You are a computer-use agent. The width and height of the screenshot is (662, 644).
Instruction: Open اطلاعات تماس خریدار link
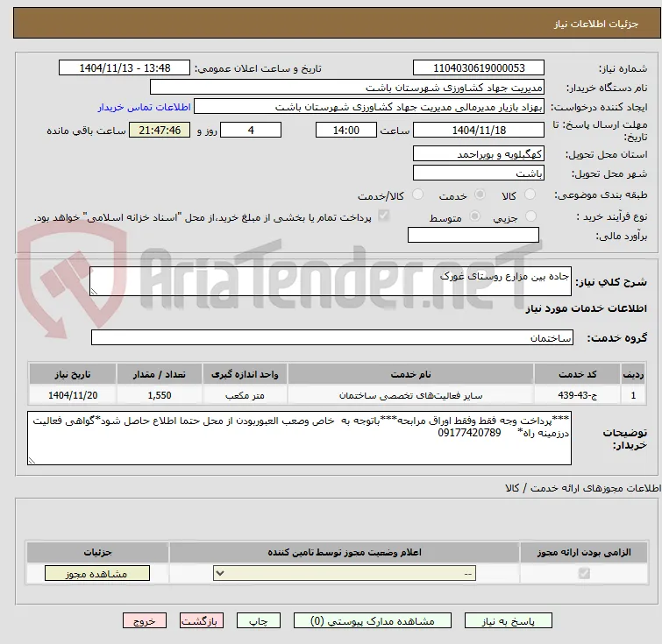point(145,107)
